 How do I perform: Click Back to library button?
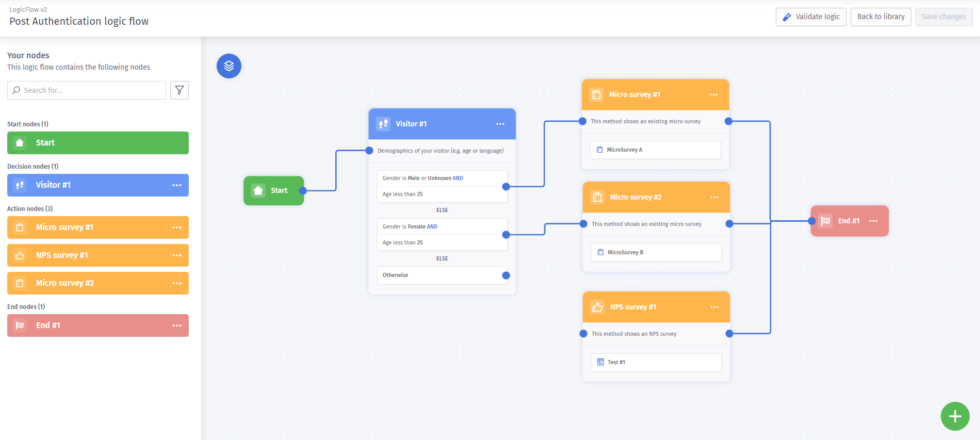tap(880, 17)
